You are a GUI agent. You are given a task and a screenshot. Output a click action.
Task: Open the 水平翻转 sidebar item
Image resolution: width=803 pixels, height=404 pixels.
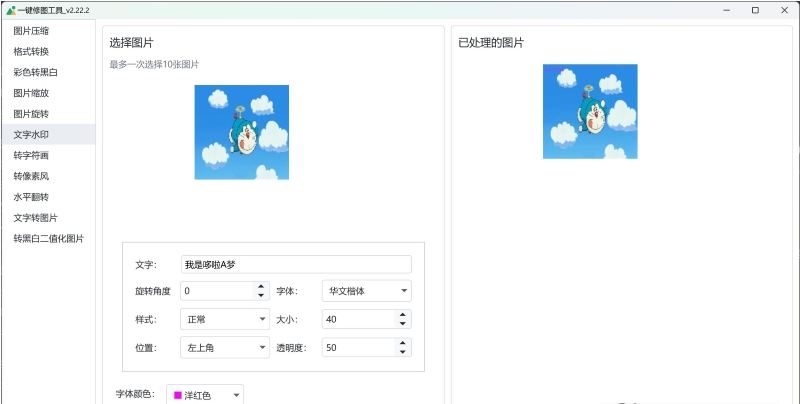48,197
